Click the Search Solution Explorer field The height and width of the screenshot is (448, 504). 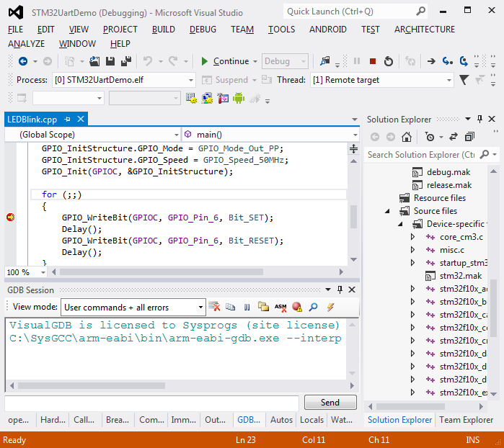click(x=423, y=155)
